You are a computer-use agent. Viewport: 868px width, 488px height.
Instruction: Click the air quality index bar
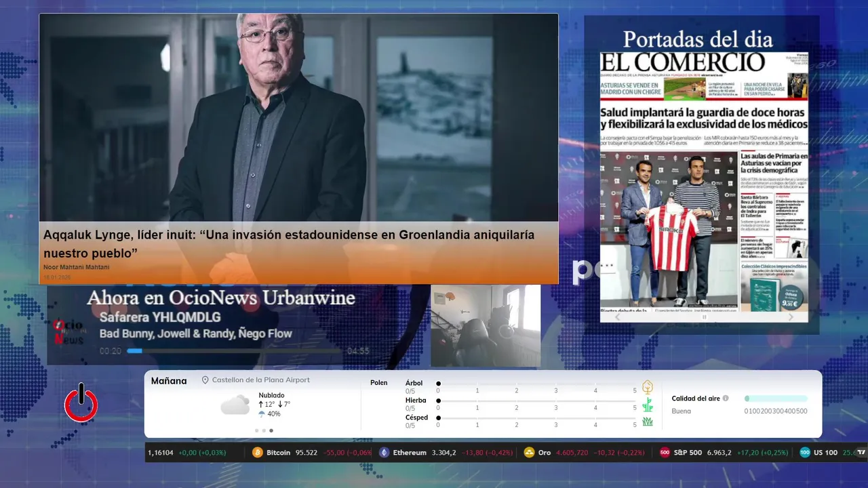[x=776, y=399]
